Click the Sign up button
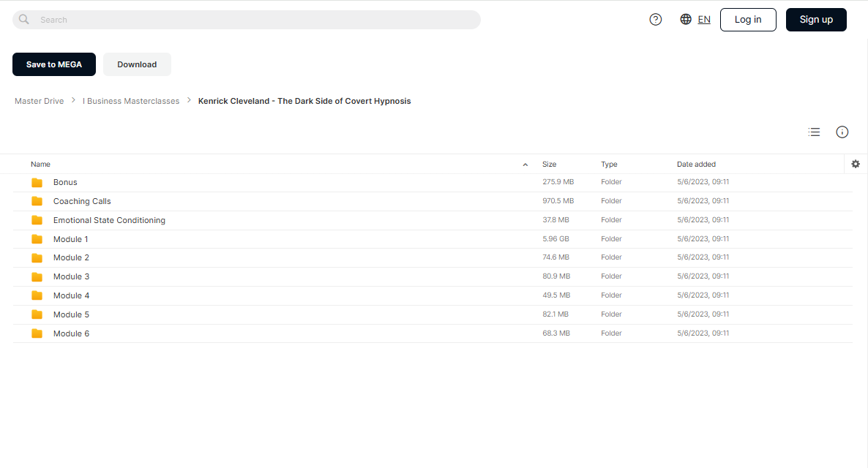This screenshot has width=868, height=468. (816, 19)
